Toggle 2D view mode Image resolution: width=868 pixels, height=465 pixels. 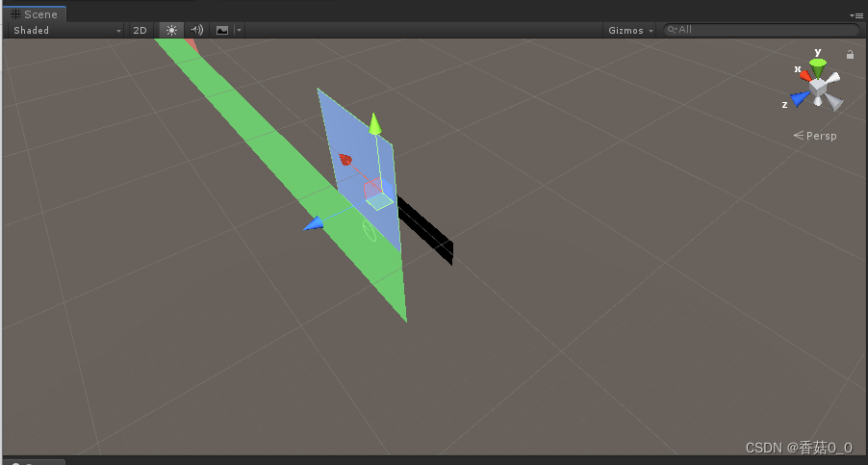(x=140, y=30)
